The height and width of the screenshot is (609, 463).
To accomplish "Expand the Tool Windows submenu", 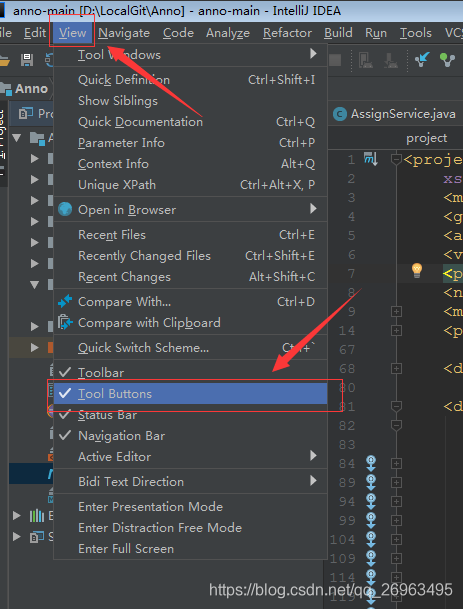I will pos(190,55).
